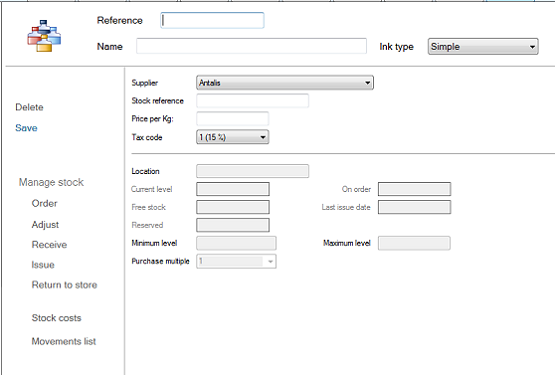Click the Ink type label
555x375 pixels.
click(396, 47)
